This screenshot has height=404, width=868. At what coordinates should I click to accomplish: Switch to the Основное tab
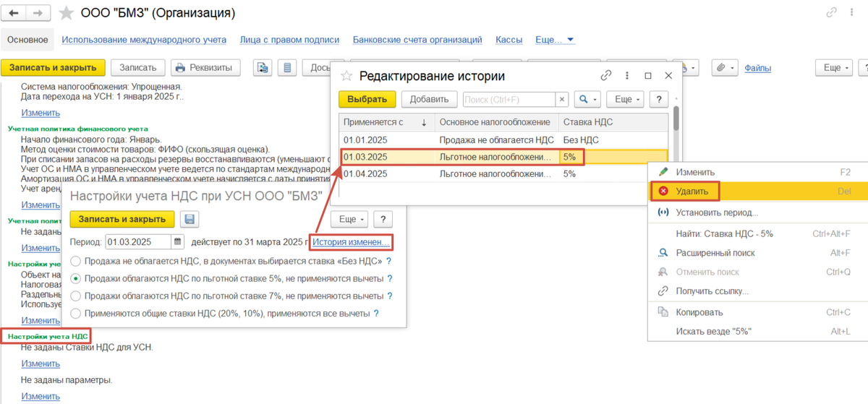click(27, 40)
